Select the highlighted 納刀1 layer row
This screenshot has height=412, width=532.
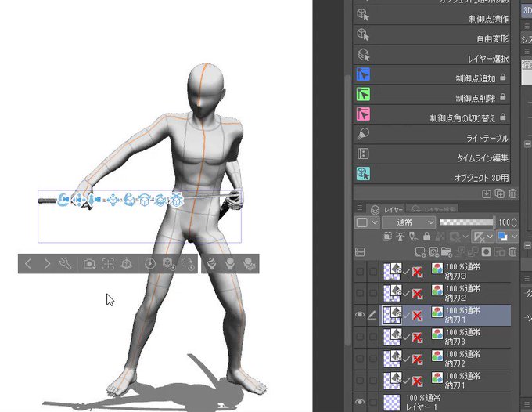pyautogui.click(x=446, y=315)
